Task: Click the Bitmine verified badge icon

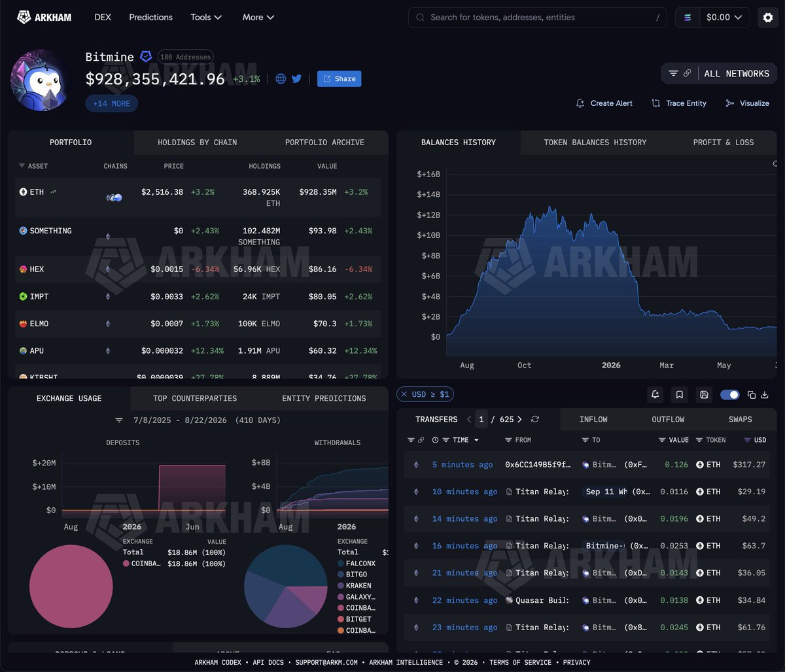Action: (x=146, y=57)
